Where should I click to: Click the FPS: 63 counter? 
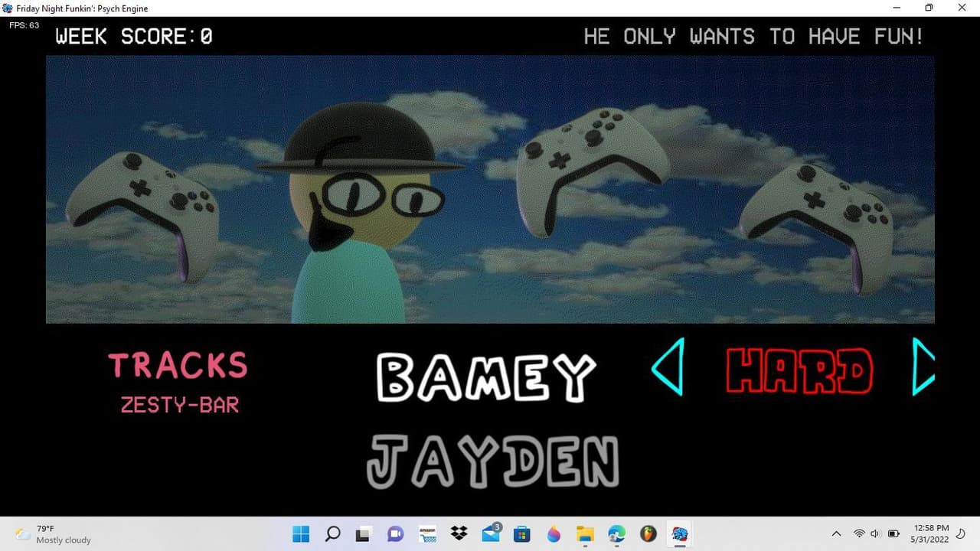tap(24, 25)
